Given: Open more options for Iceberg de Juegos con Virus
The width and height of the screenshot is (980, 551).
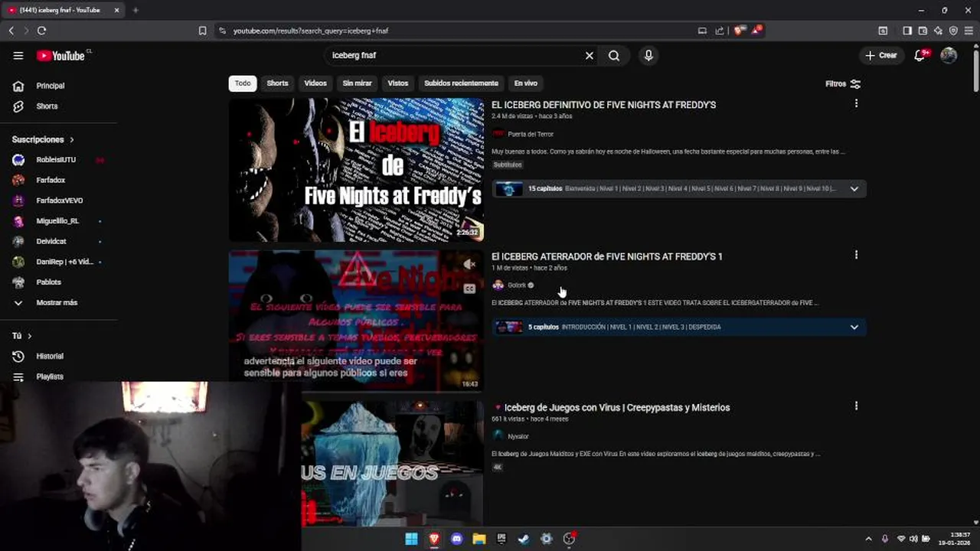Looking at the screenshot, I should tap(856, 406).
